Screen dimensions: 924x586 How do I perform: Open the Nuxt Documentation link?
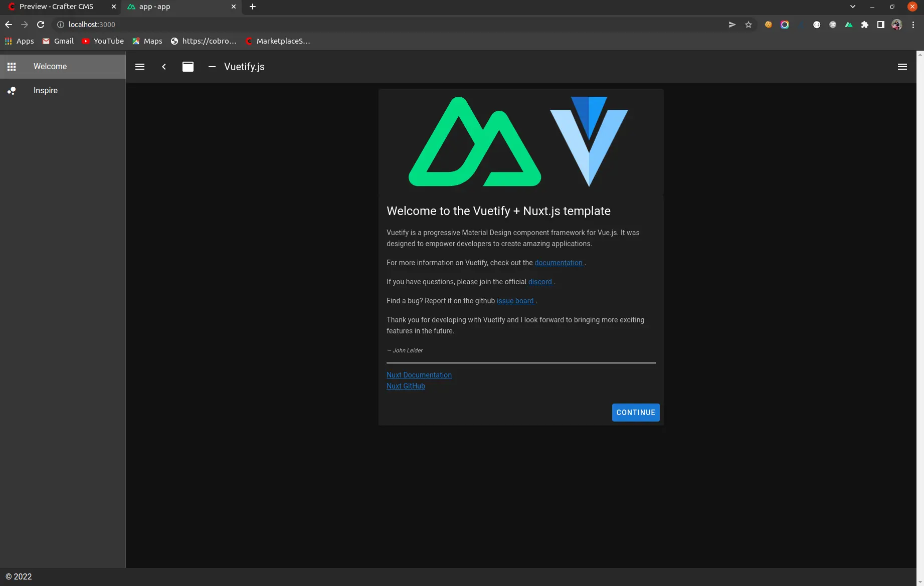tap(419, 375)
